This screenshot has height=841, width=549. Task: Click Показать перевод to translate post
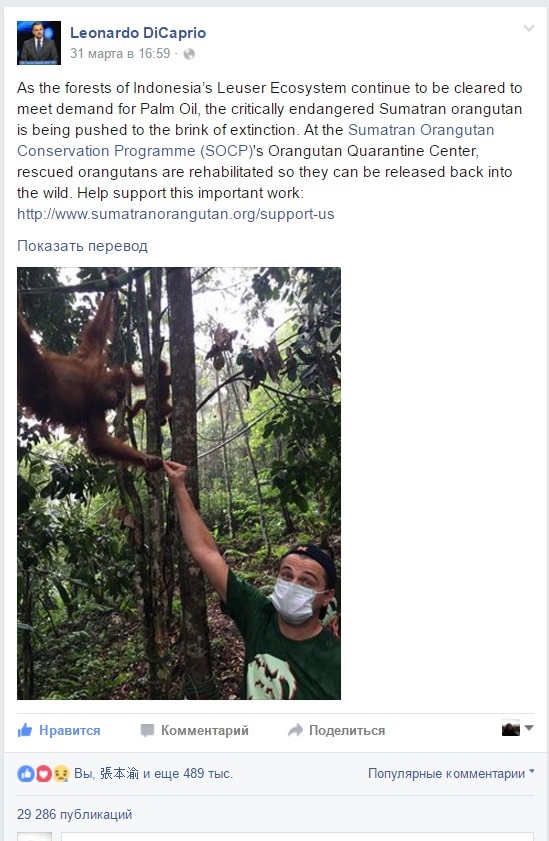pyautogui.click(x=82, y=246)
